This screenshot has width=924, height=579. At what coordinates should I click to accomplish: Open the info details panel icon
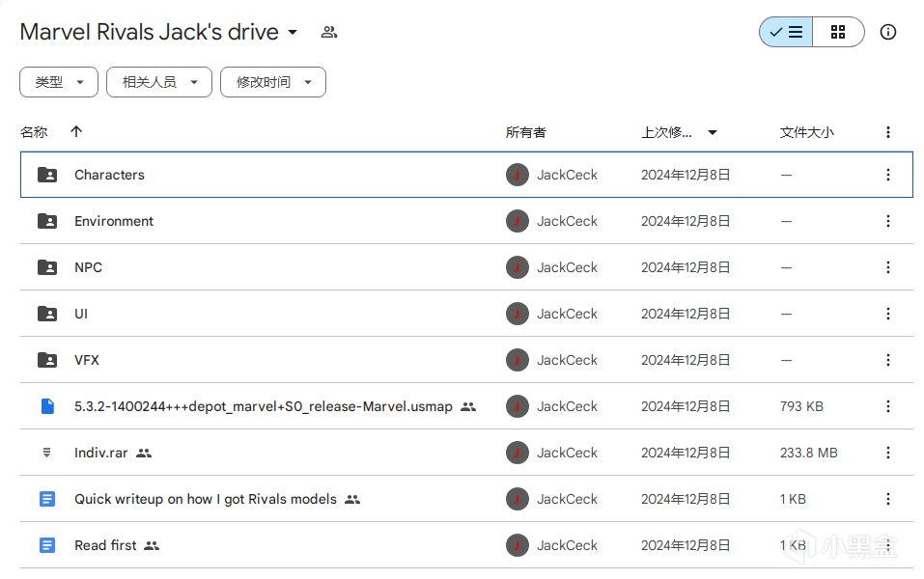(887, 32)
